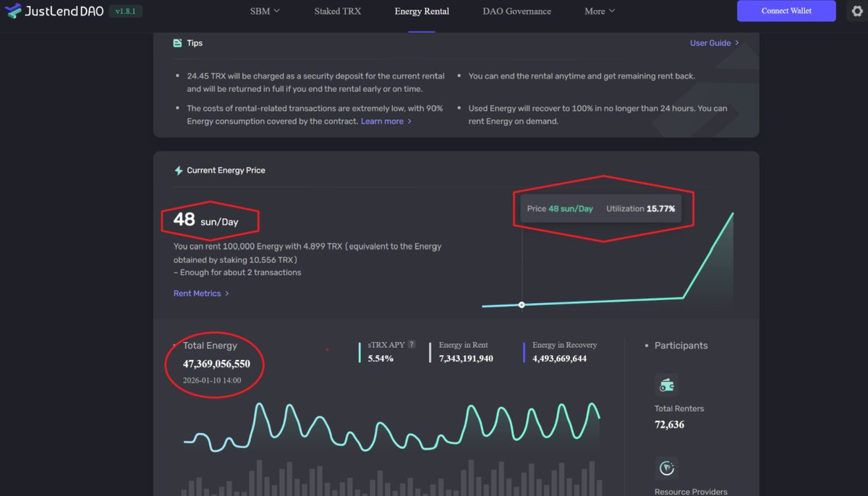Image resolution: width=868 pixels, height=496 pixels.
Task: Click the TRON icon above Resource Providers
Action: point(666,468)
